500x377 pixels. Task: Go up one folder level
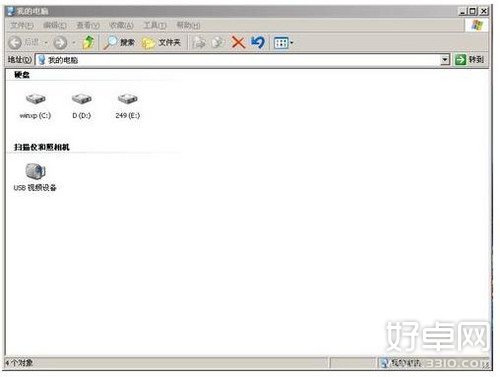[x=88, y=42]
